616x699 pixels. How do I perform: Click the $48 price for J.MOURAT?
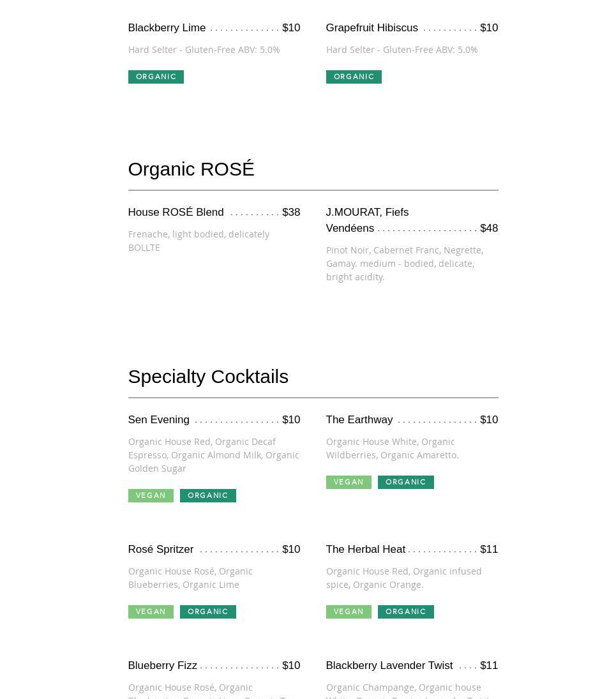pos(489,229)
